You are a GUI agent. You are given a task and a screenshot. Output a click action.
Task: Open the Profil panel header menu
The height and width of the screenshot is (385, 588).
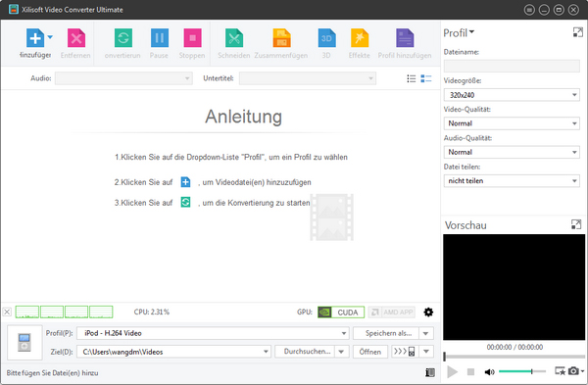click(459, 33)
